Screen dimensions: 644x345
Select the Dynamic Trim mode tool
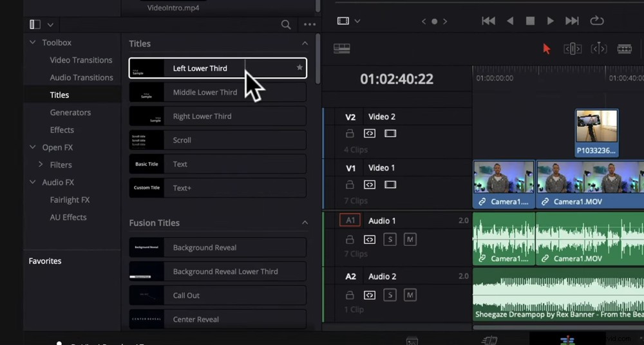point(599,49)
